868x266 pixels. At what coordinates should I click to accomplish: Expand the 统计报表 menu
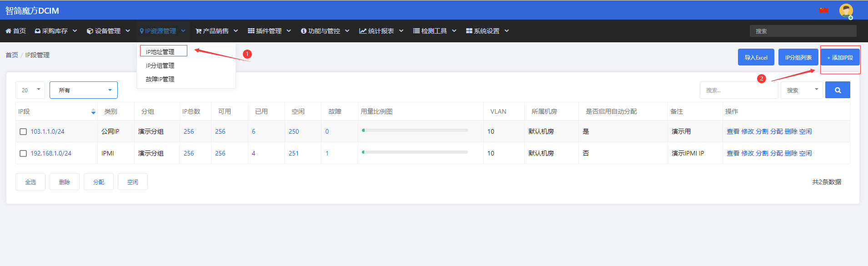(x=381, y=31)
